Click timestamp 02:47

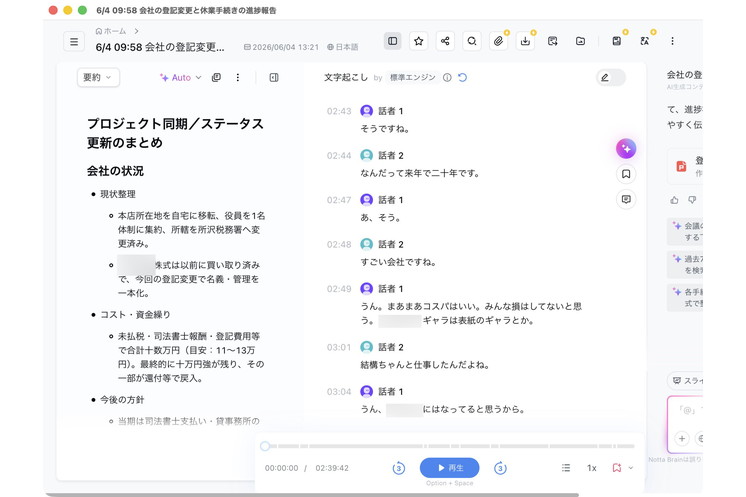coord(339,200)
